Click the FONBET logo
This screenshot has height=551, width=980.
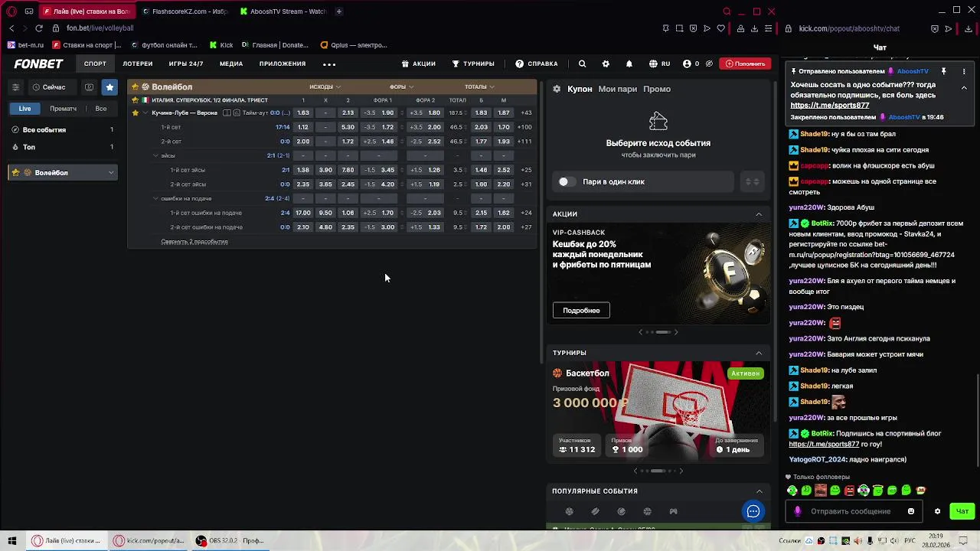(38, 64)
